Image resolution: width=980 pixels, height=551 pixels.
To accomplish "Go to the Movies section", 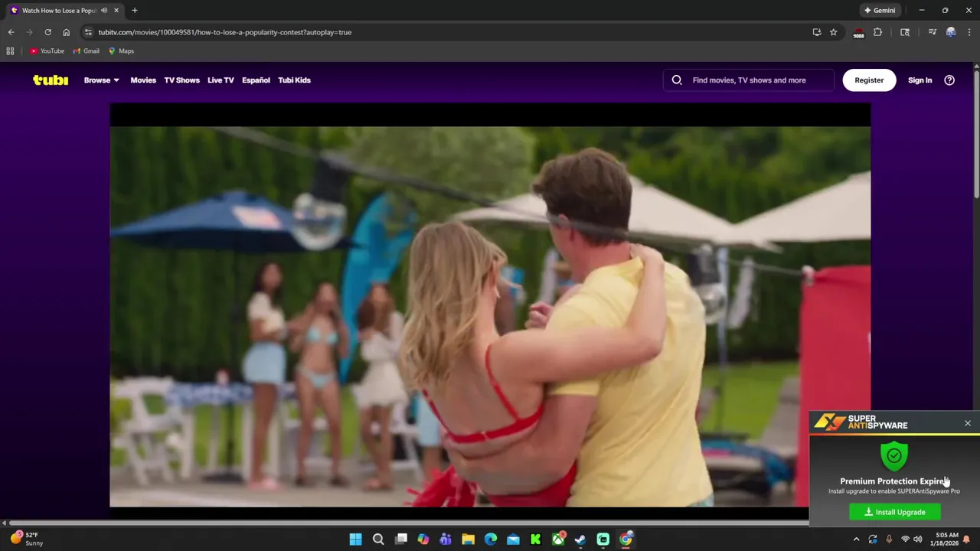I will 143,80.
